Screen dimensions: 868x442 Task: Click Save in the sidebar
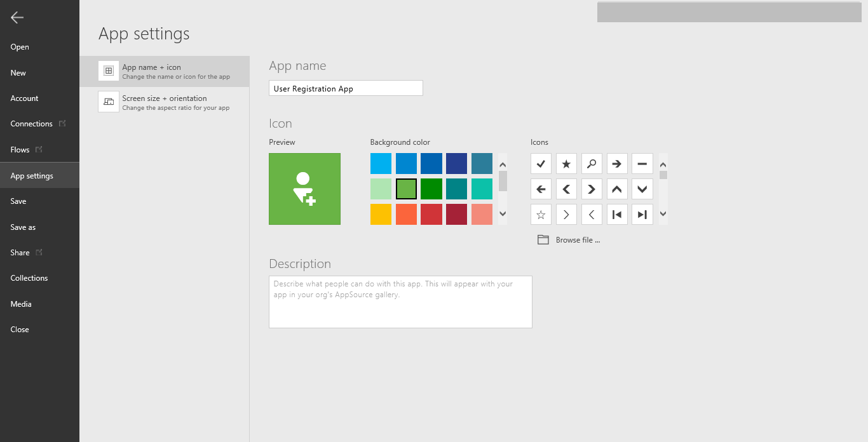[39, 201]
